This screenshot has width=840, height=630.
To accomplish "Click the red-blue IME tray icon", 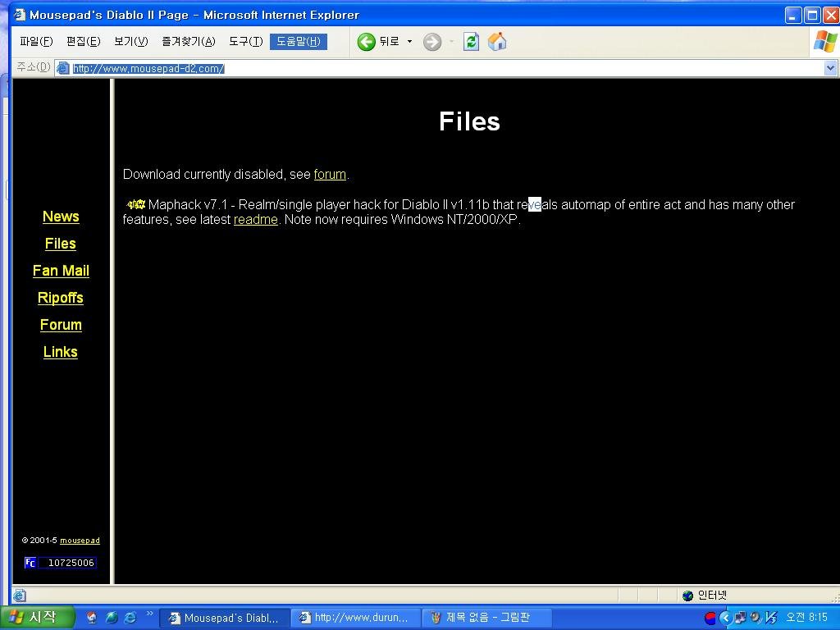I will click(x=710, y=619).
